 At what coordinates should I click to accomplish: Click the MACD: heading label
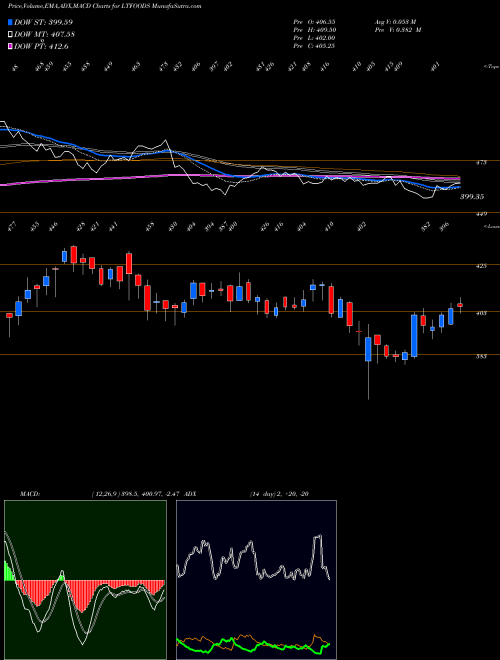(30, 494)
